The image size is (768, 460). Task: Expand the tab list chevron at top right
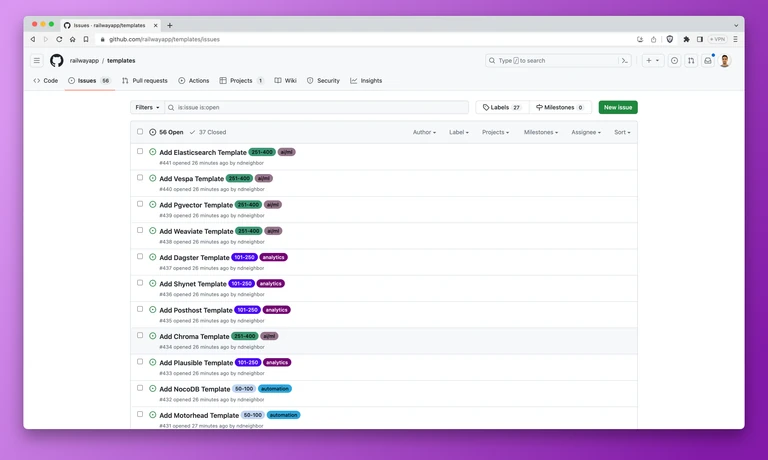[x=736, y=25]
